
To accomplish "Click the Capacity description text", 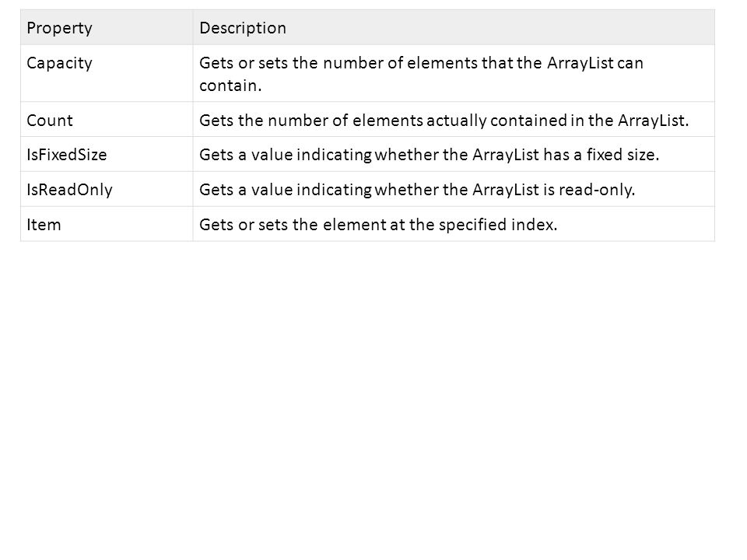I will tap(421, 74).
